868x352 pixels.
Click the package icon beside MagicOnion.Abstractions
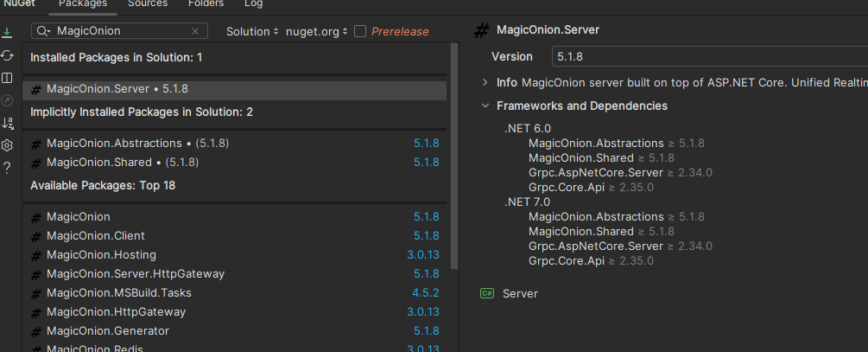[x=36, y=144]
